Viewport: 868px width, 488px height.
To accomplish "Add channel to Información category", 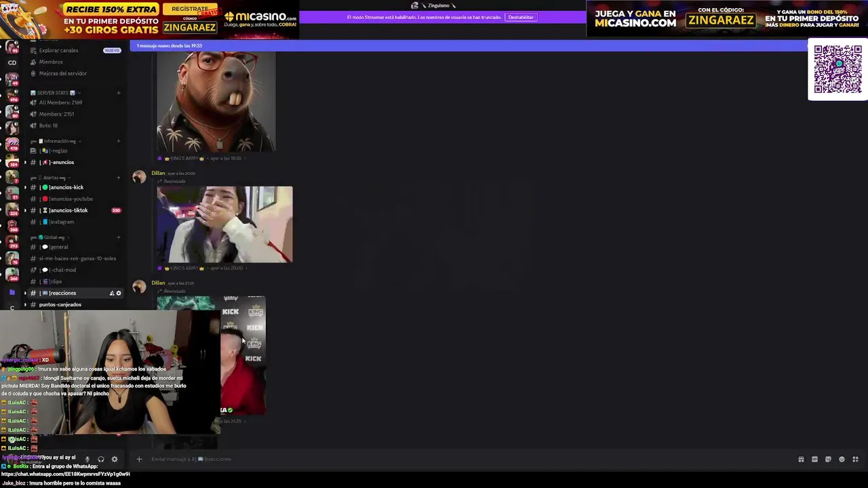I will [119, 141].
